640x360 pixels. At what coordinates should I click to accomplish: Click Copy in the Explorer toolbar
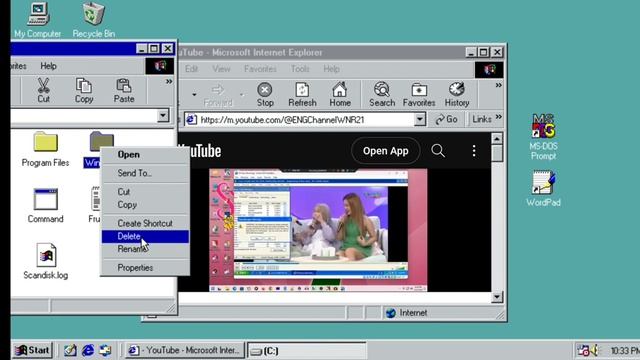84,90
